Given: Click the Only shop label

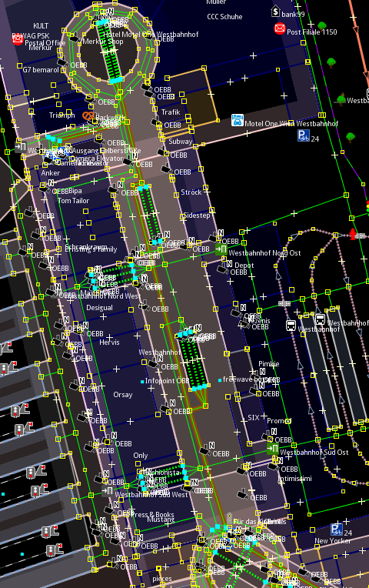Looking at the screenshot, I should click(x=141, y=456).
